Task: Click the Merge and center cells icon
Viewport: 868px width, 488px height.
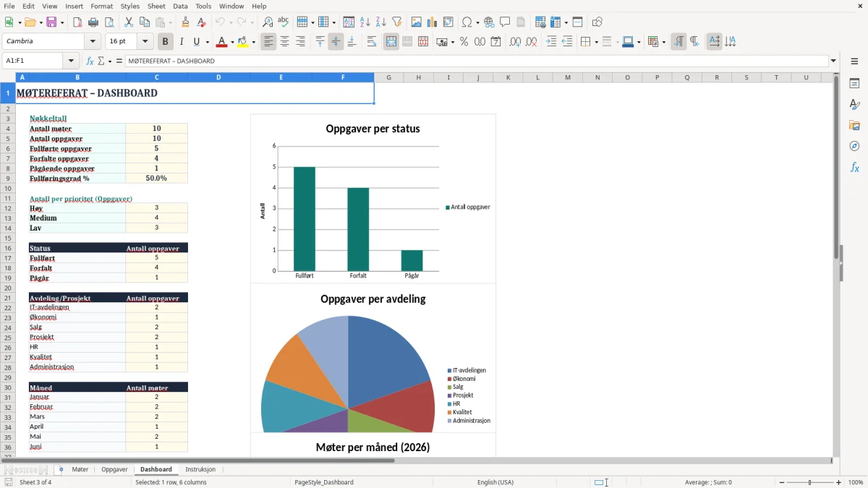Action: 391,42
